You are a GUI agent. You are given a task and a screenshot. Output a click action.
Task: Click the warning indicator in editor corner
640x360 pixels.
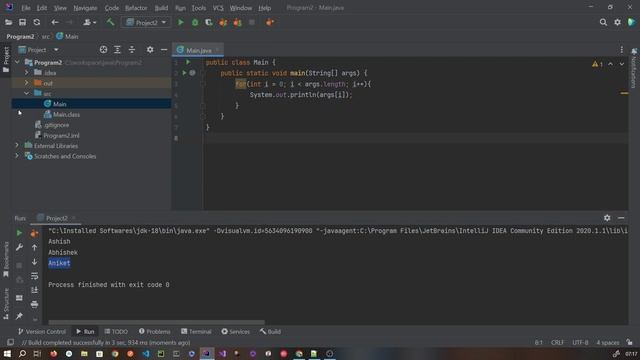tap(598, 64)
